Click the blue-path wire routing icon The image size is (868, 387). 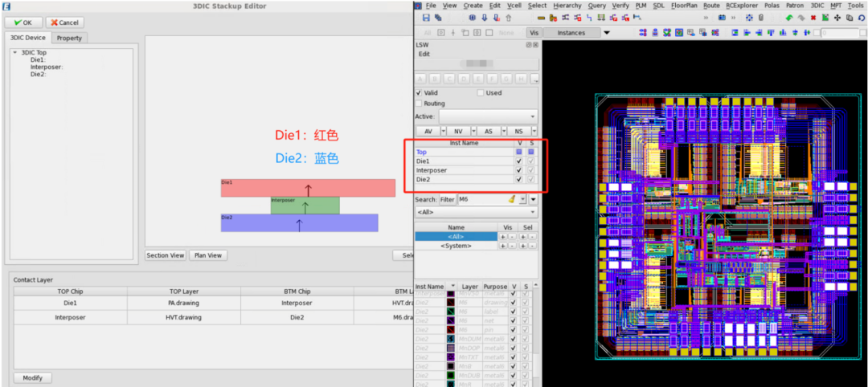click(588, 18)
